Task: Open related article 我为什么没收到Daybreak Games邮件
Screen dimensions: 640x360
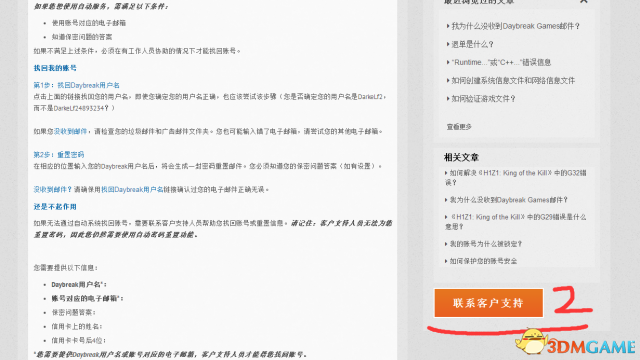Action: coord(509,200)
